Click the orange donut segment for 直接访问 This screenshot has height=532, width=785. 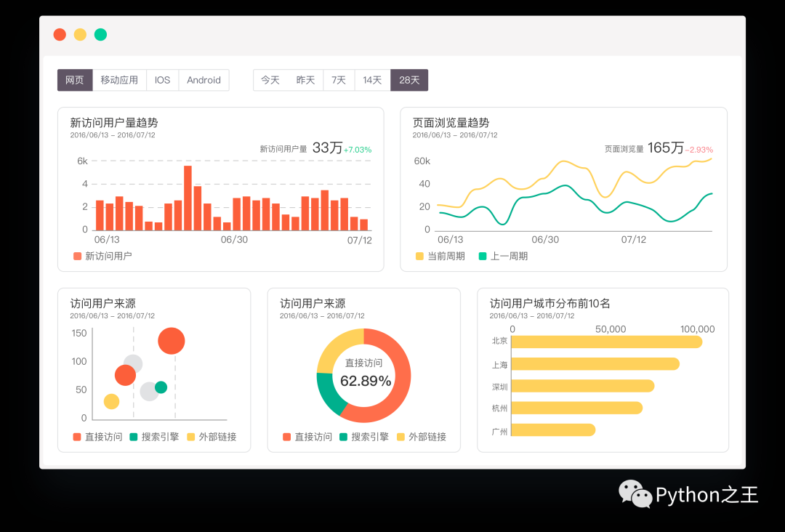[402, 380]
